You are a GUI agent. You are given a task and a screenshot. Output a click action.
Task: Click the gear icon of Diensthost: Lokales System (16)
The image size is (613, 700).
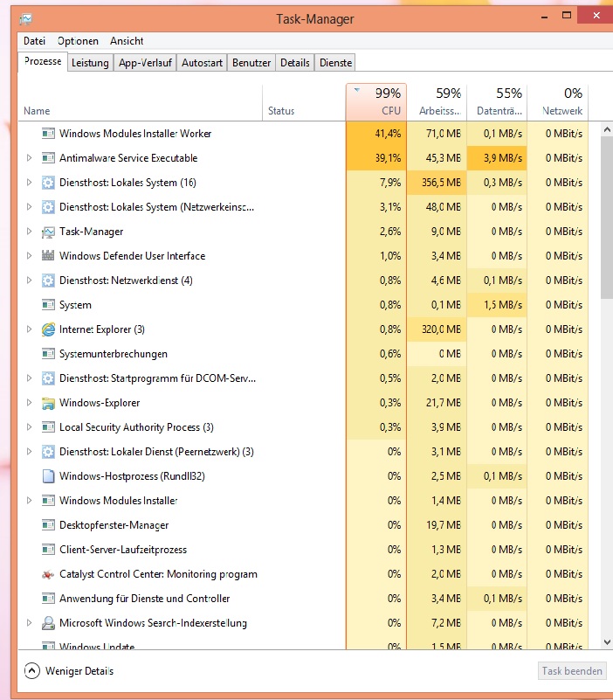coord(48,182)
